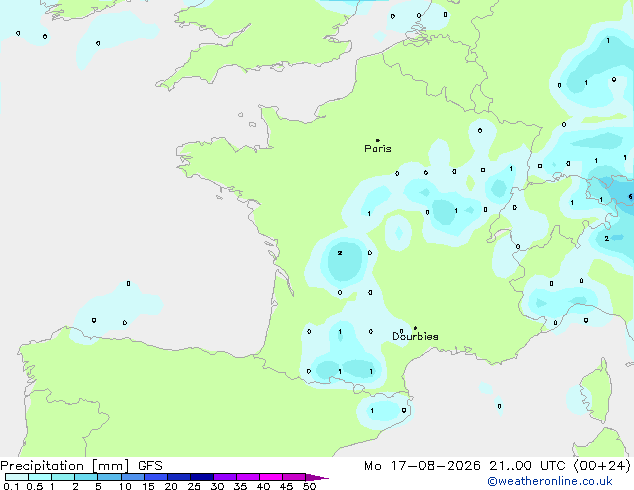This screenshot has width=634, height=490.
Task: Click the 'Precipitation [mm]' title text
Action: click(x=65, y=466)
